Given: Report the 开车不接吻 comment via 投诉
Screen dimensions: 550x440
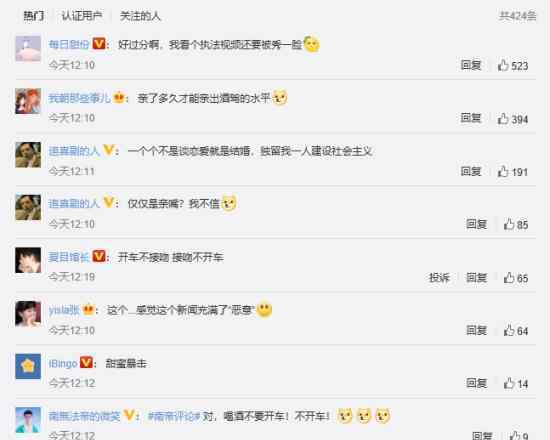Looking at the screenshot, I should click(439, 278).
